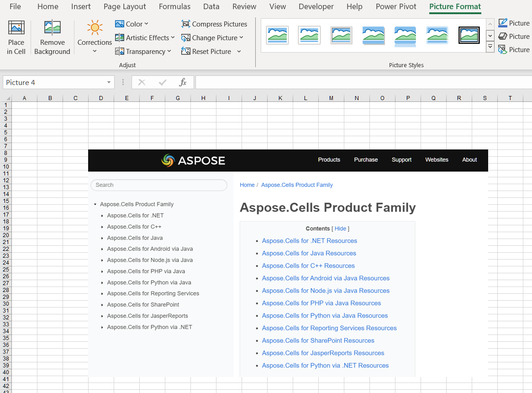Image resolution: width=532 pixels, height=393 pixels.
Task: Open the Formulas ribbon tab
Action: tap(174, 6)
